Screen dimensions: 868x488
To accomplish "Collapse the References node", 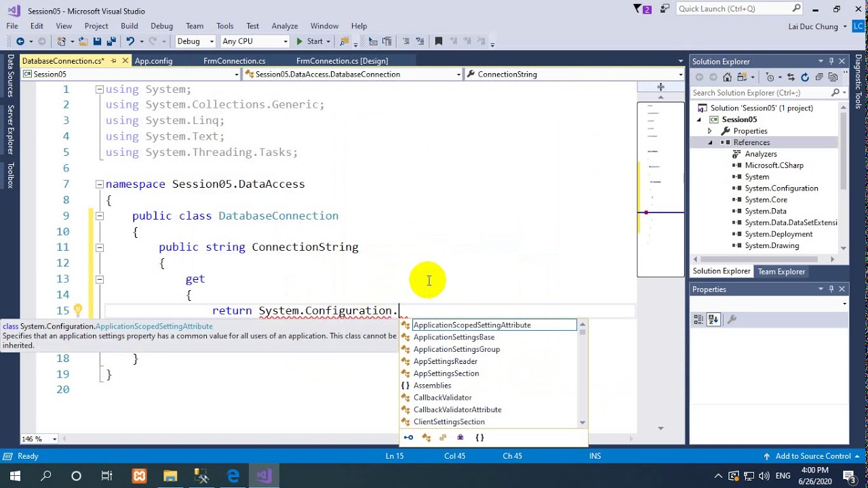I will pos(710,142).
